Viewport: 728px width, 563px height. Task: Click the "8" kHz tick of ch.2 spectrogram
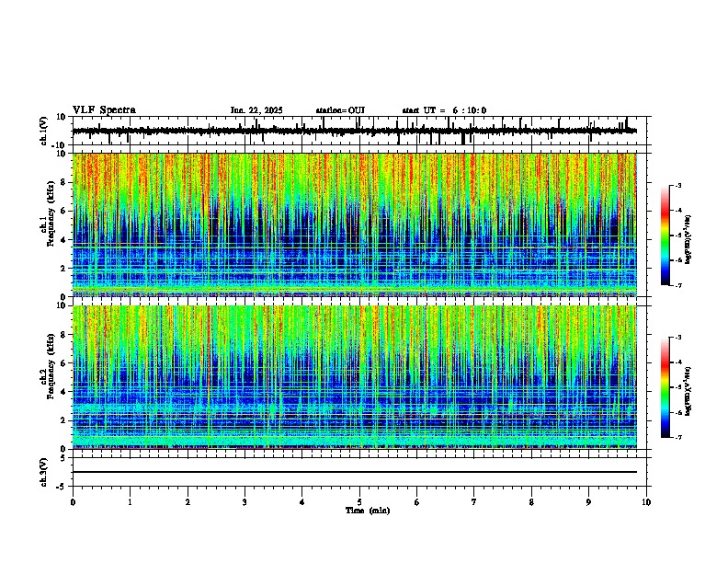64,335
